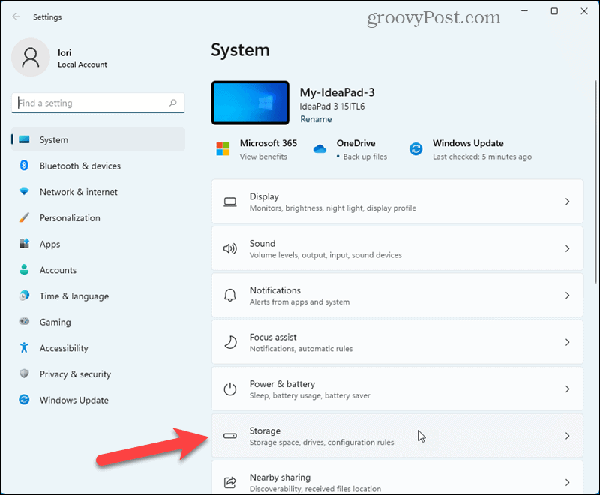Click the Find a setting search box
600x495 pixels.
pos(98,103)
